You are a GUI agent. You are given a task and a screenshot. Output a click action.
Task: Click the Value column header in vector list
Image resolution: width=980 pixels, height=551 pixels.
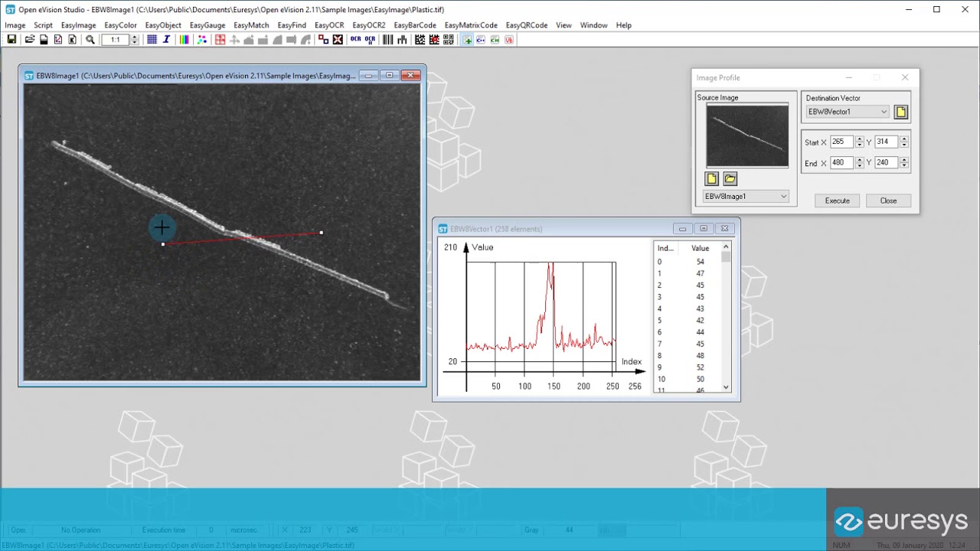pyautogui.click(x=700, y=248)
